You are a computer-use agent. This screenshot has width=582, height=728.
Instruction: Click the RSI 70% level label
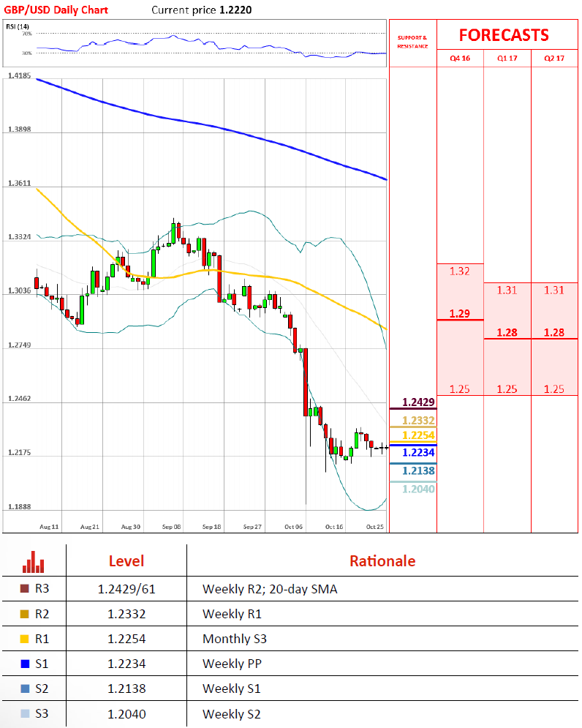point(27,34)
